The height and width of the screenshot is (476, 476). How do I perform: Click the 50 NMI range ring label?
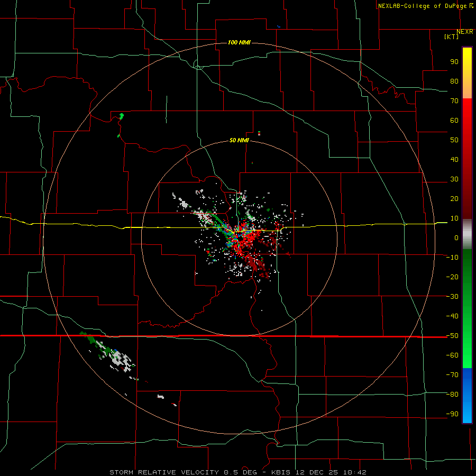(239, 140)
